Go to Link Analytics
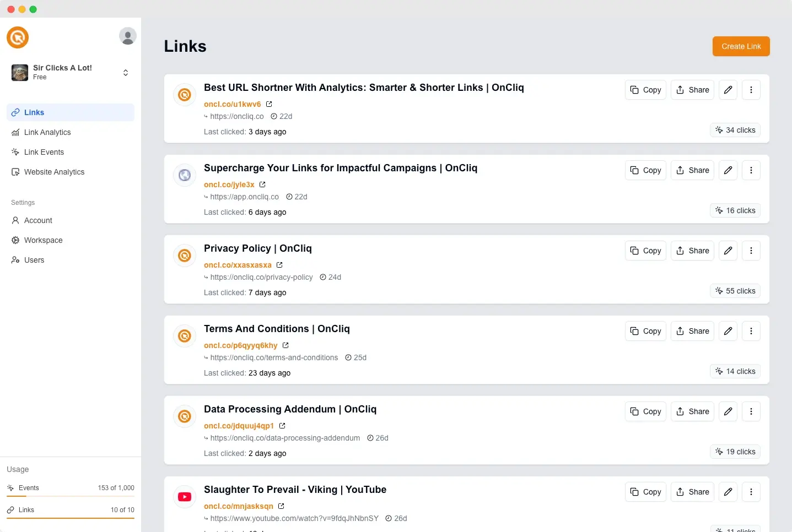792x532 pixels. (x=71, y=132)
